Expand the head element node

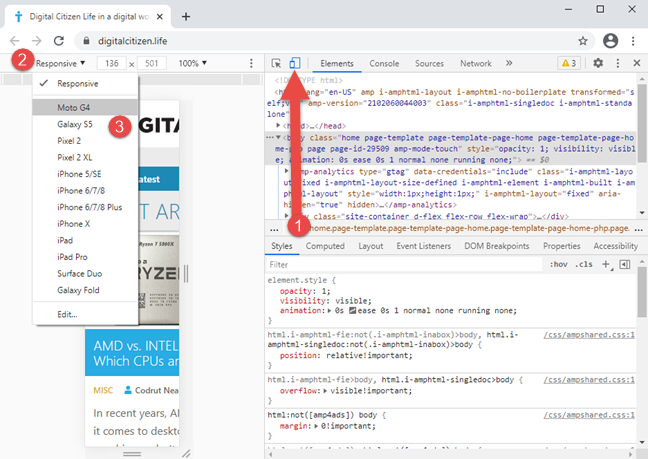pyautogui.click(x=279, y=125)
